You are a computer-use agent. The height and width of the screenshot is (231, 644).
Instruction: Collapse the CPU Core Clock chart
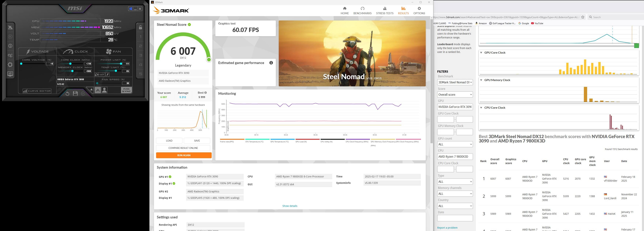click(481, 108)
